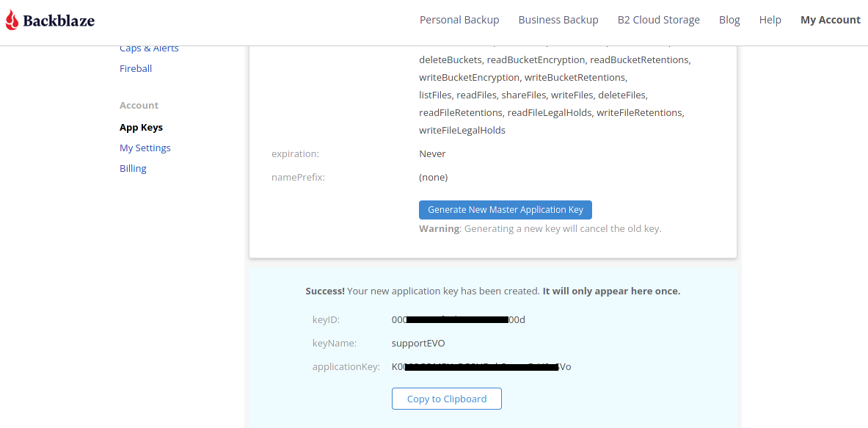Click the keyName value supportEVO
Image resolution: width=868 pixels, height=428 pixels.
(x=418, y=344)
